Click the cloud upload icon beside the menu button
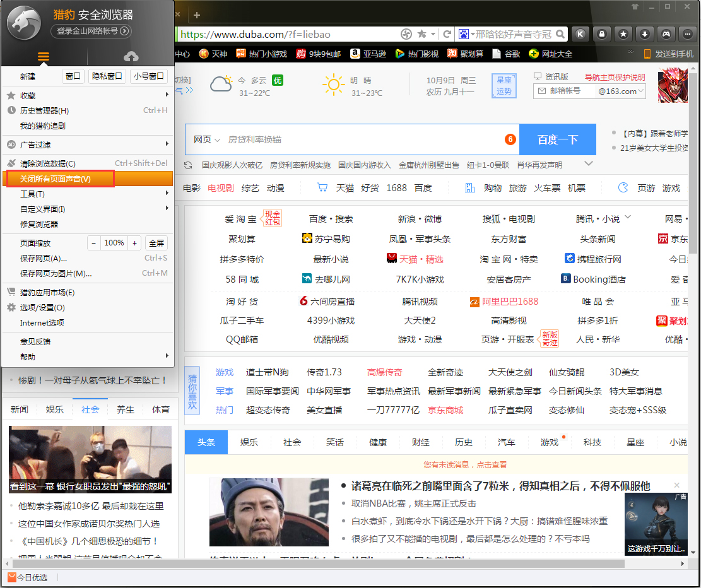This screenshot has width=701, height=588. coord(131,56)
